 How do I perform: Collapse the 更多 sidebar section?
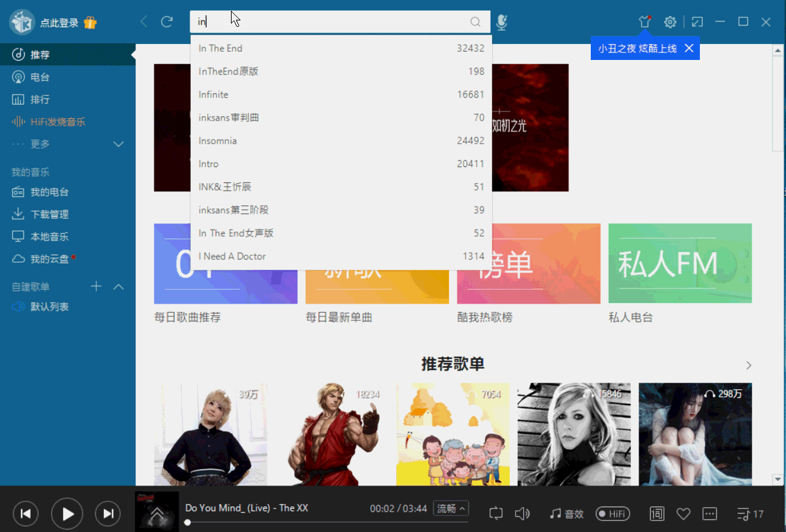coord(118,144)
